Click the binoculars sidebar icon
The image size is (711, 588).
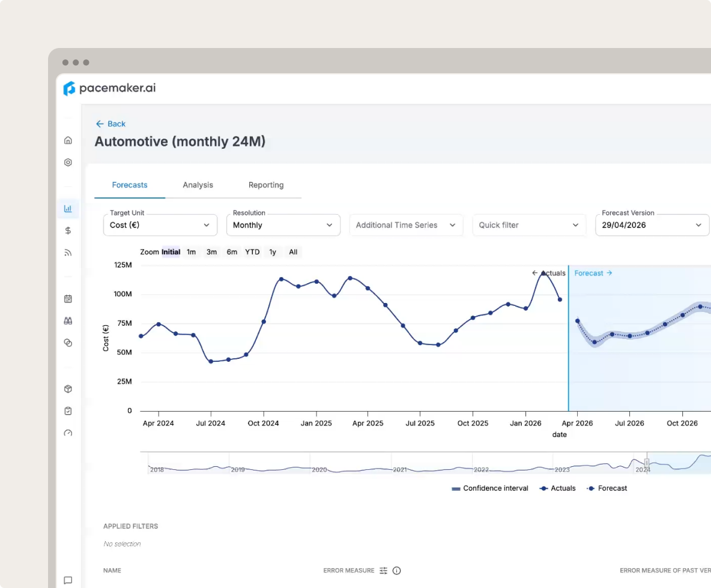[x=68, y=321]
